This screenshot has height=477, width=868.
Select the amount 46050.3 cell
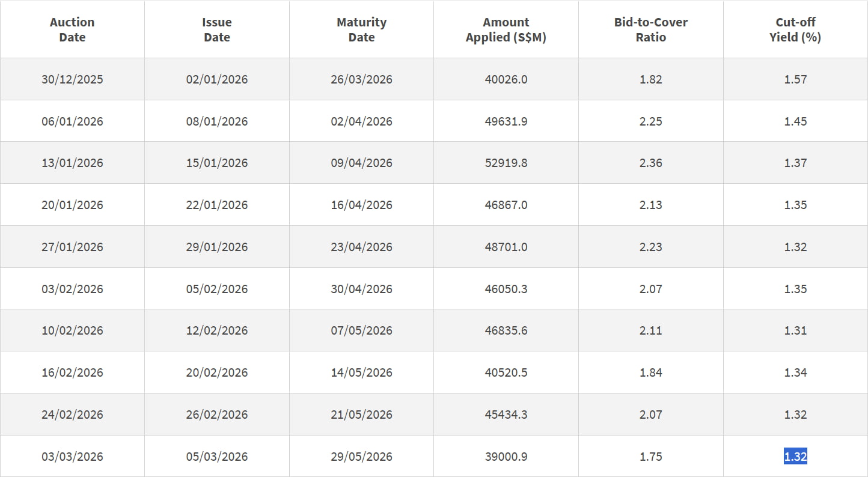click(506, 288)
